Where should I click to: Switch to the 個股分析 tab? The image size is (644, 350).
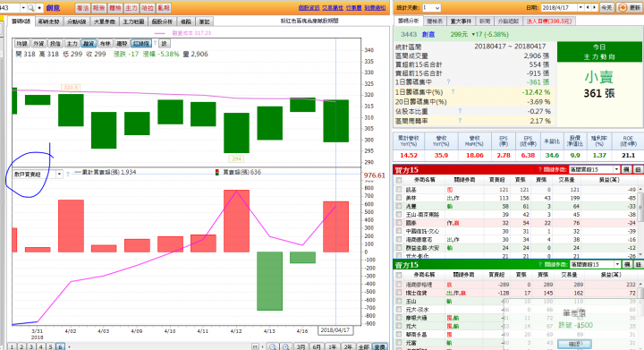[162, 21]
